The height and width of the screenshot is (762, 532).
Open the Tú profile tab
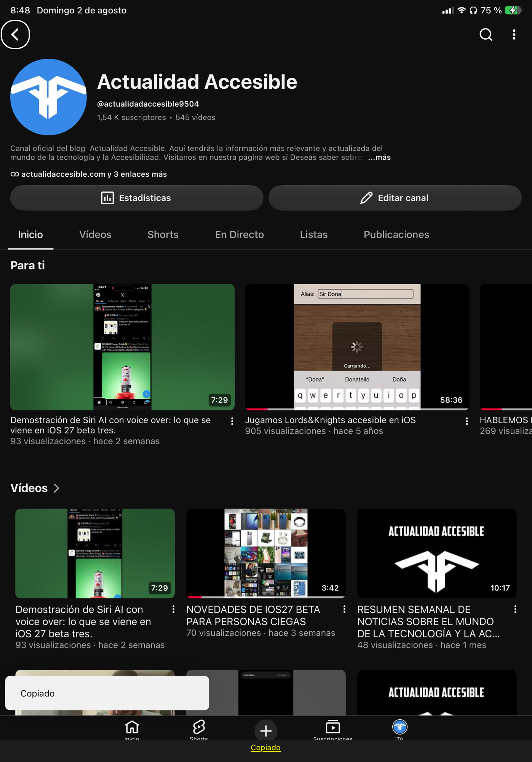point(400,730)
